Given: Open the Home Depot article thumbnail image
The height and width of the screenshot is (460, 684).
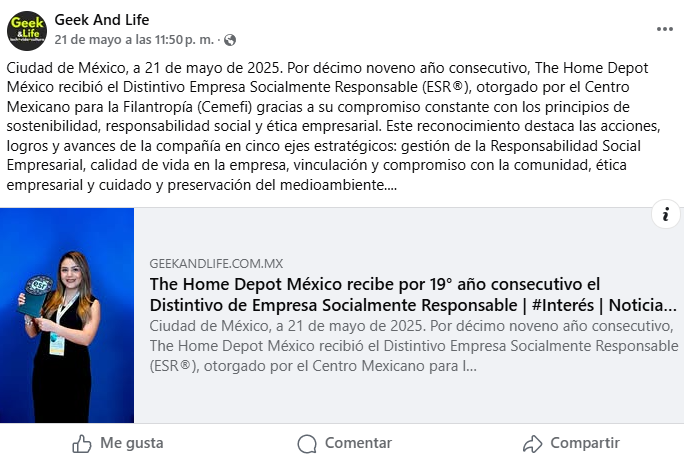Looking at the screenshot, I should (x=67, y=315).
